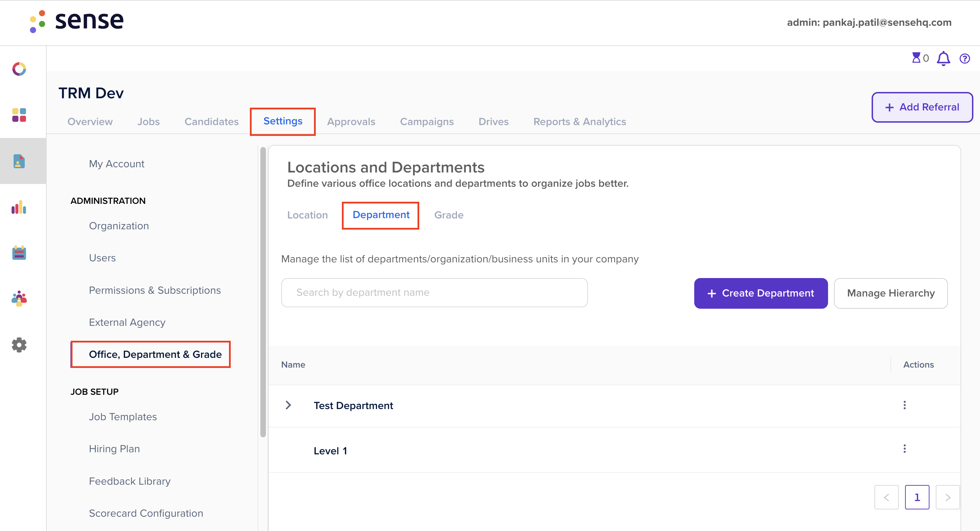Switch to the Candidates tab
Viewport: 980px width, 531px height.
tap(212, 122)
